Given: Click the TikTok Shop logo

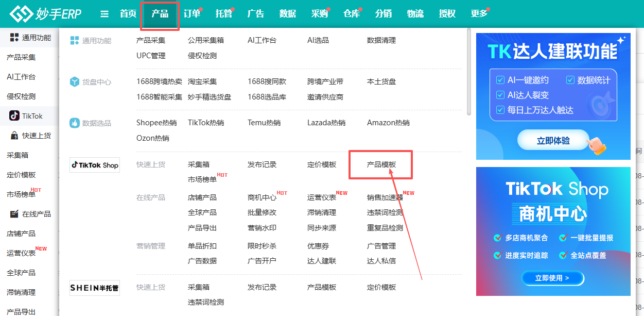Looking at the screenshot, I should coord(95,165).
